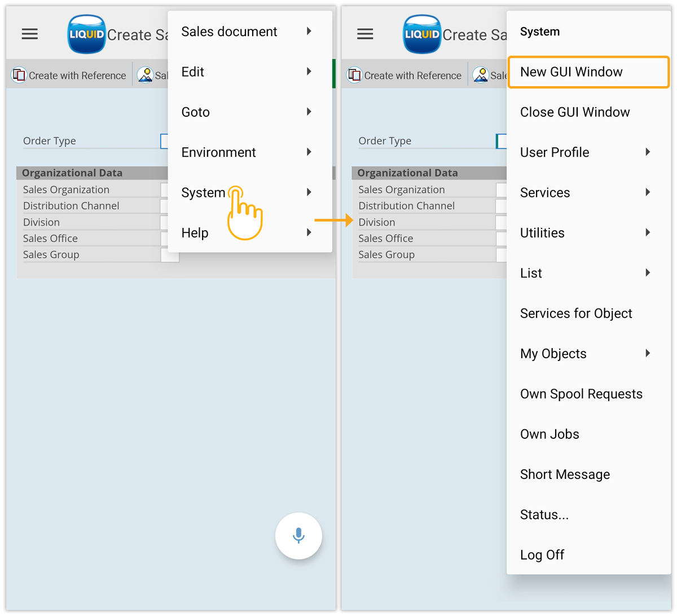Image resolution: width=677 pixels, height=616 pixels.
Task: Choose Short Message
Action: pos(588,474)
